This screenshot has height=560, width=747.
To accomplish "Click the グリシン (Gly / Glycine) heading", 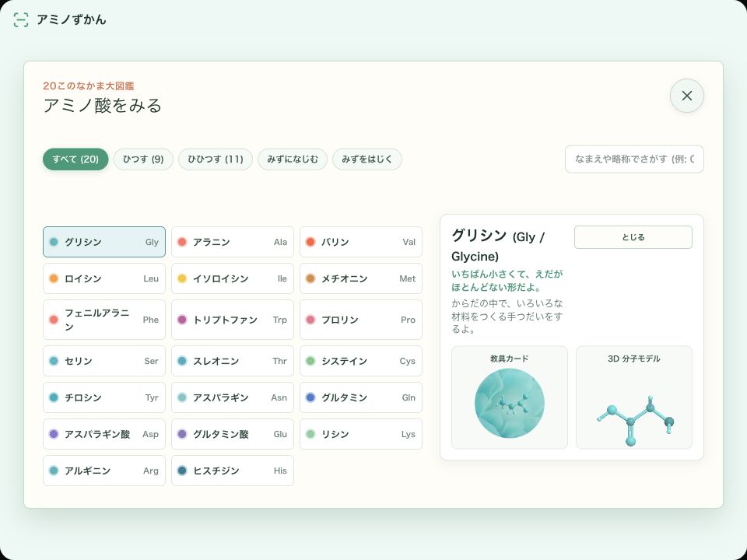I will click(498, 246).
